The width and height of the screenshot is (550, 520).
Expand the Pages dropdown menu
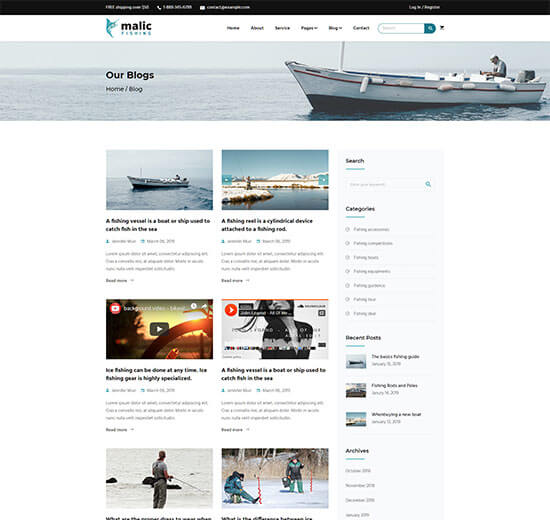309,28
